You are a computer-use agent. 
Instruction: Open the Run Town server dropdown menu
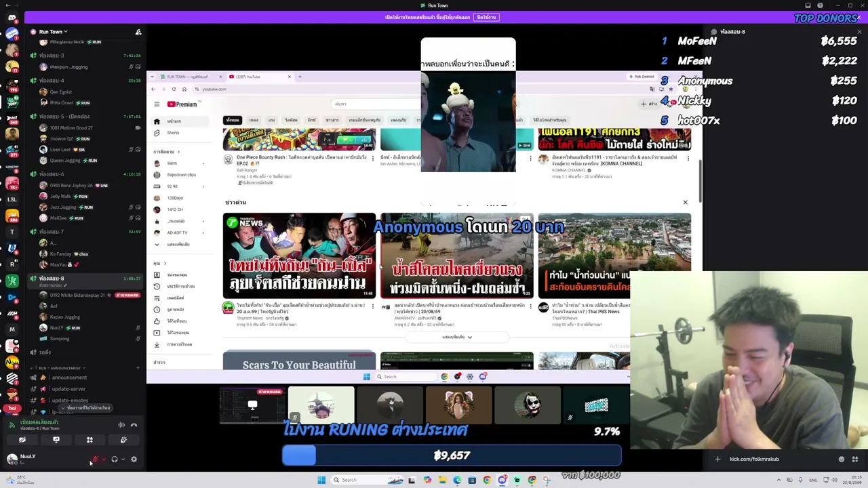[53, 32]
